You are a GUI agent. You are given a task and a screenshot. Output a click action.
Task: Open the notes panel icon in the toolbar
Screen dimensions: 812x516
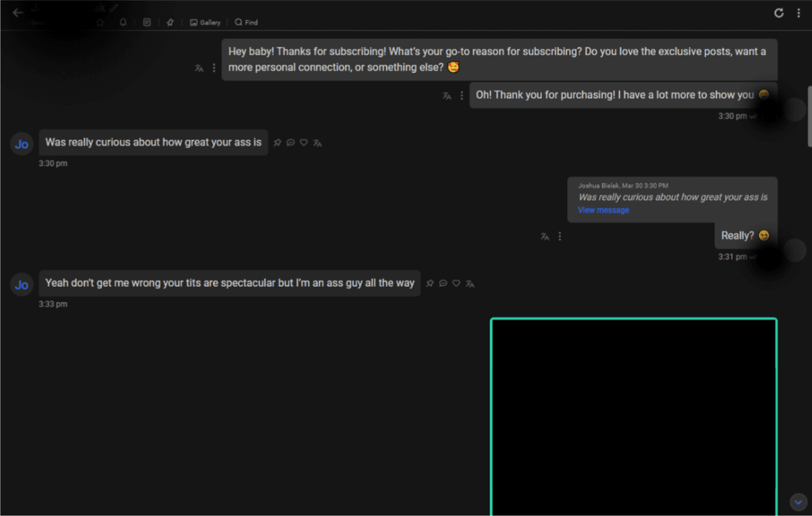point(147,22)
